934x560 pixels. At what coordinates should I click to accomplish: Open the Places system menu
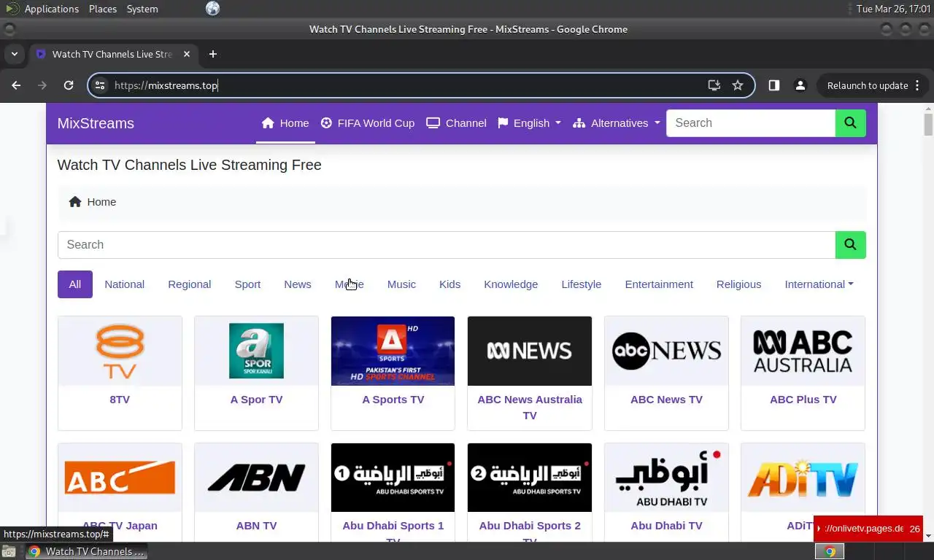coord(103,9)
